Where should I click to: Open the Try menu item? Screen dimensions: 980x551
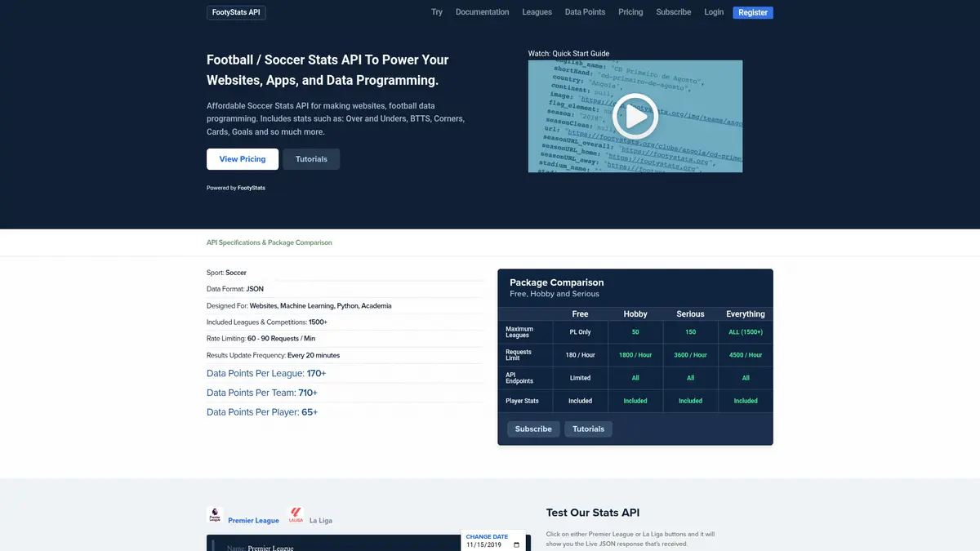[437, 12]
